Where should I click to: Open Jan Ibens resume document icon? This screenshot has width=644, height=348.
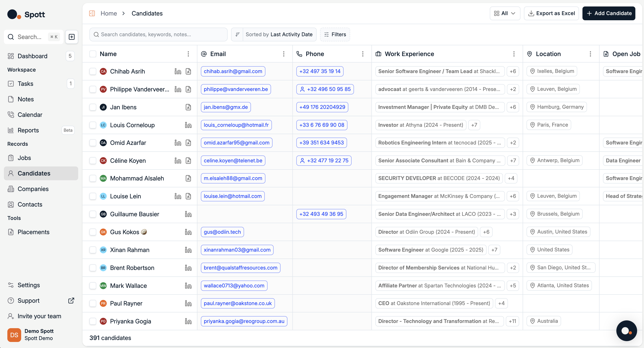click(188, 107)
